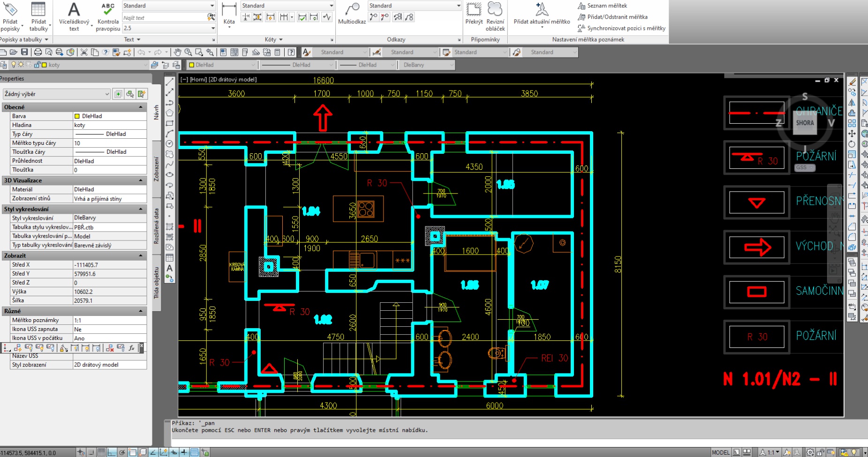Click the yellow Barva color swatch
The height and width of the screenshot is (457, 868).
tap(77, 116)
